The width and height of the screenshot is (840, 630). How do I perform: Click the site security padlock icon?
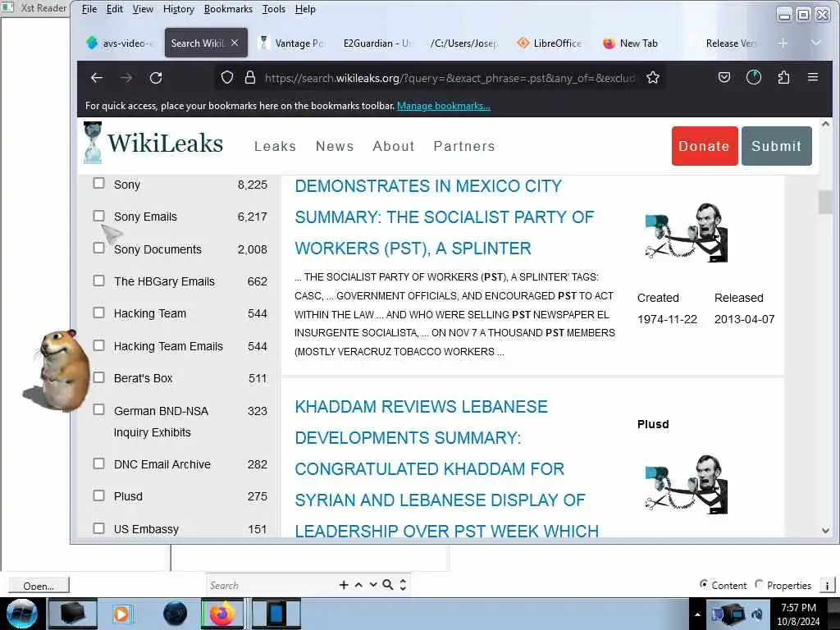(249, 78)
